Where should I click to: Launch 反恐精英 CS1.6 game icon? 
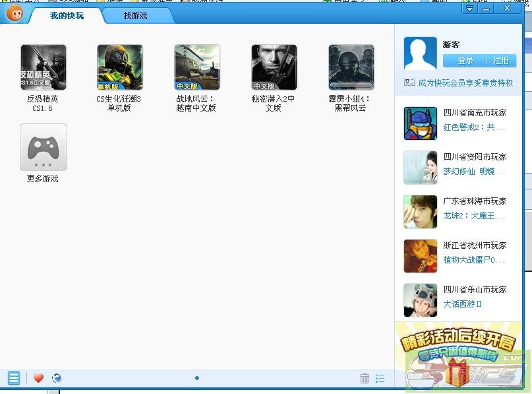coord(44,67)
